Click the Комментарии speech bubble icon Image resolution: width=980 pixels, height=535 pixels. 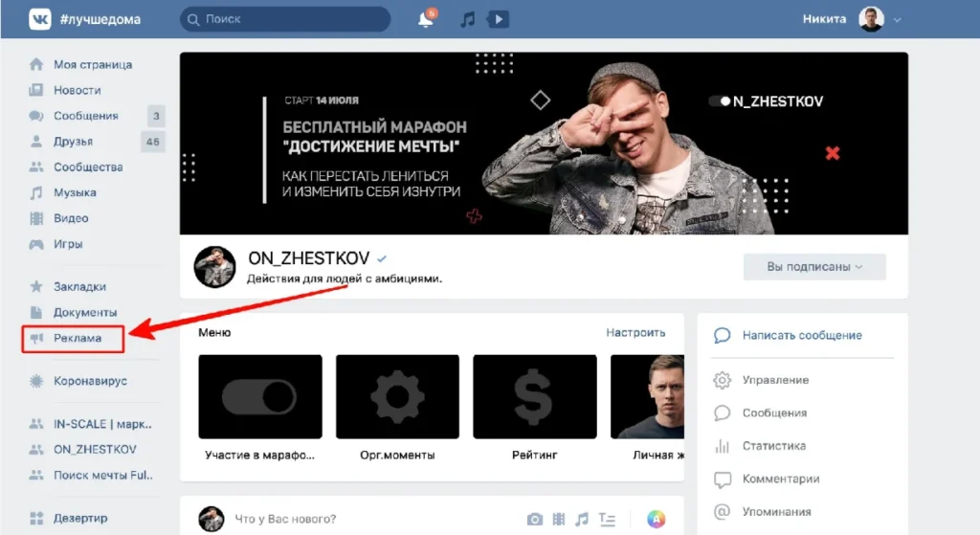(723, 479)
